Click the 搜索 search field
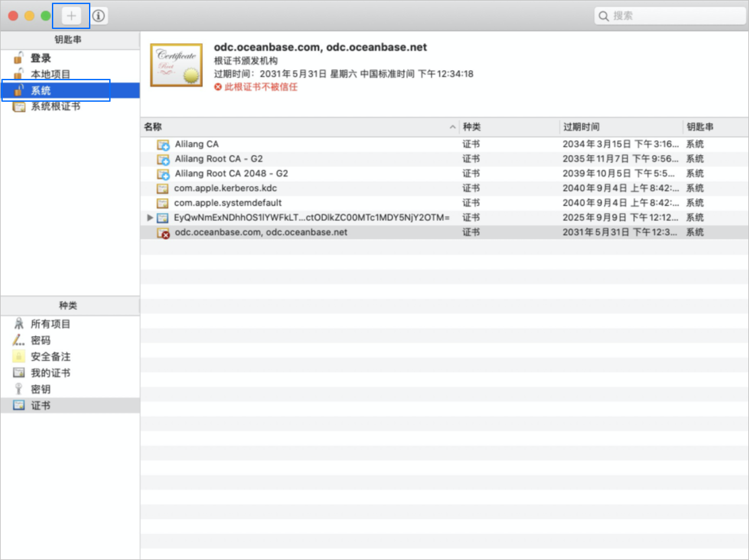 [669, 15]
